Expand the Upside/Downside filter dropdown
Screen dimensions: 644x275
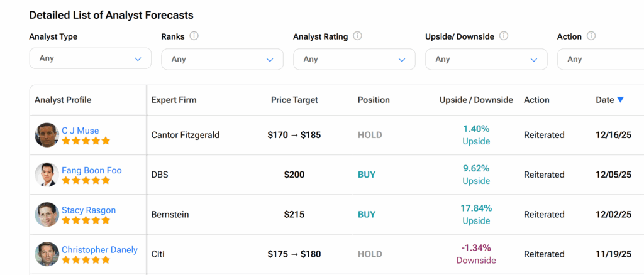coord(486,59)
